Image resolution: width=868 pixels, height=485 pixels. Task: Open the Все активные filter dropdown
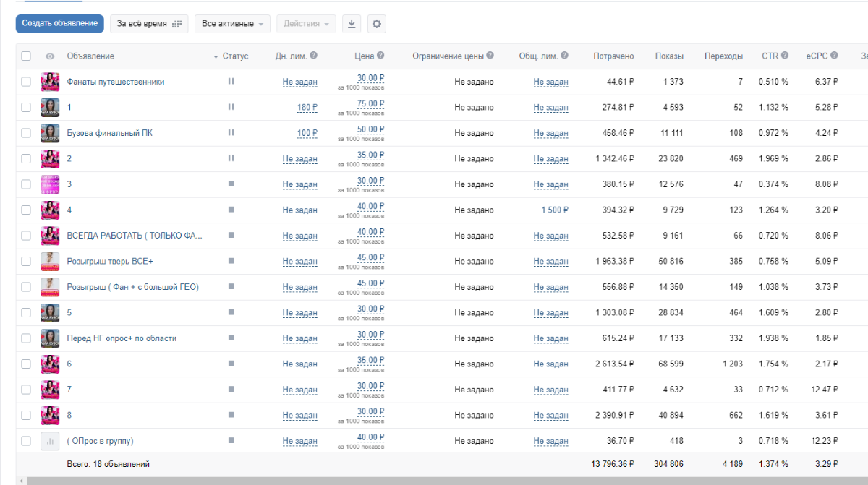click(232, 24)
